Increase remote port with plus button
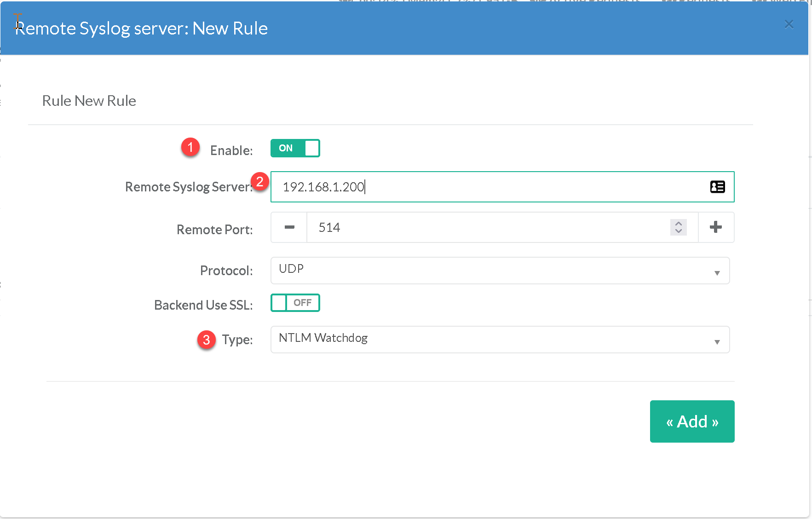 click(x=715, y=227)
